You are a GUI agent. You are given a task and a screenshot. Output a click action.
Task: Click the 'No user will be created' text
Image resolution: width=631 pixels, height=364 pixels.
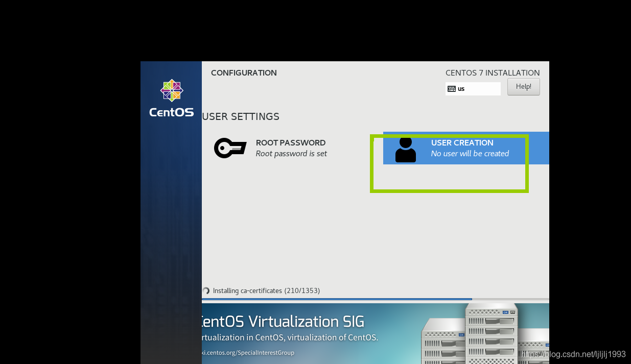470,154
